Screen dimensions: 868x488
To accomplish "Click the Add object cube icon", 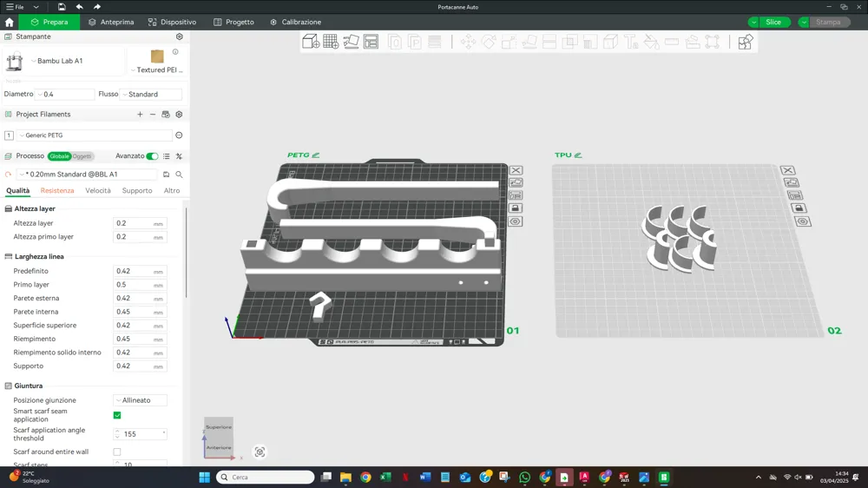I will [310, 42].
